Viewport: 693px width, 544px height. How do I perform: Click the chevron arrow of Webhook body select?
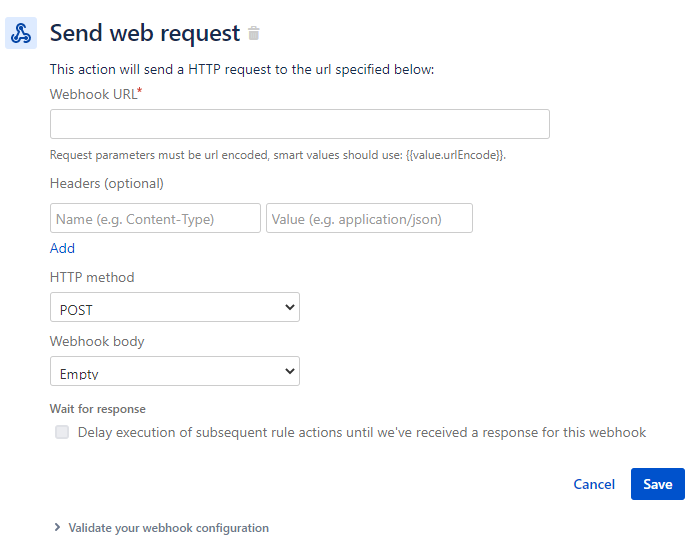click(289, 371)
